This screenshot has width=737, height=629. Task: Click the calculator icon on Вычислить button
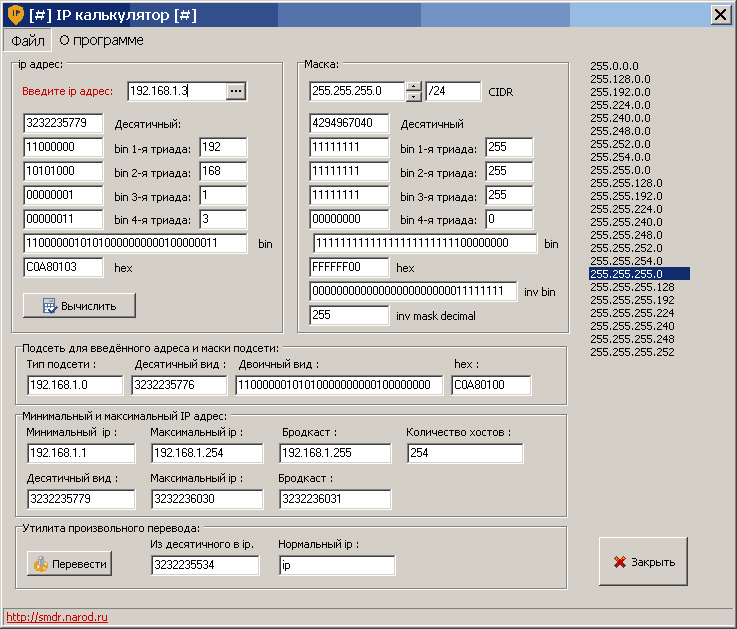click(50, 306)
